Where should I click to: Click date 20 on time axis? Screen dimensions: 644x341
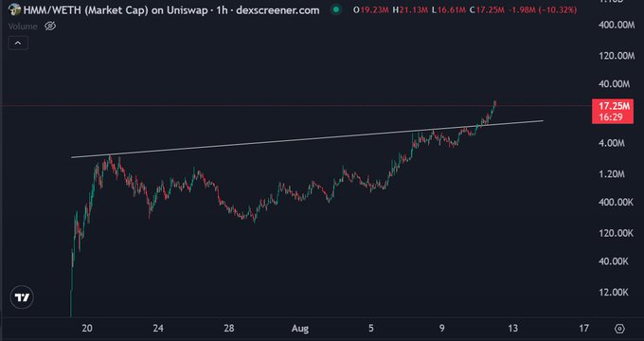(x=87, y=329)
